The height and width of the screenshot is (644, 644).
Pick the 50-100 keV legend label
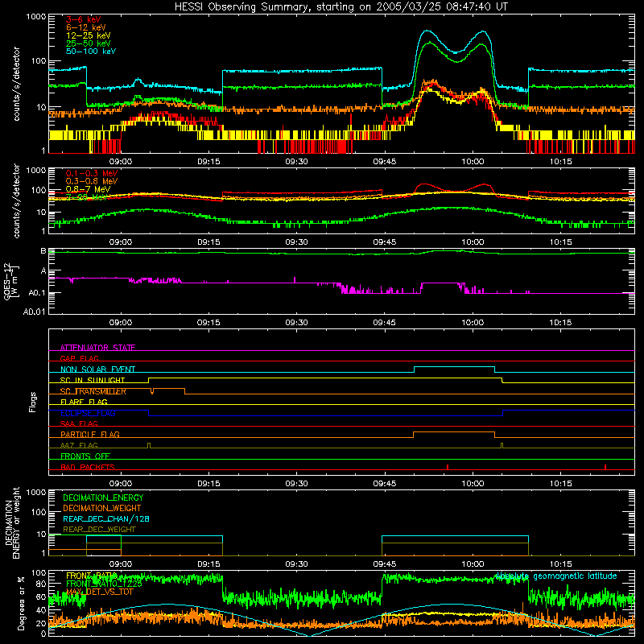coord(91,52)
